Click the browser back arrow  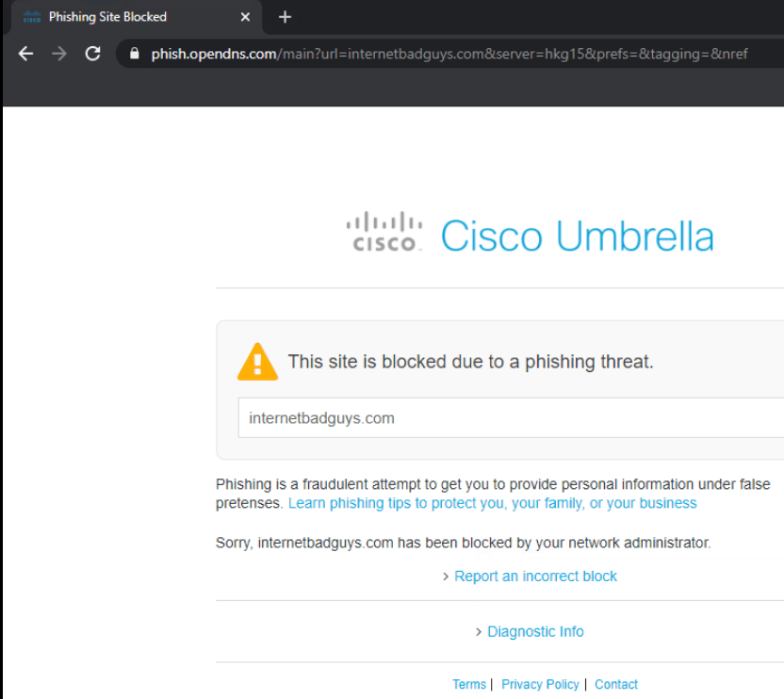[25, 54]
